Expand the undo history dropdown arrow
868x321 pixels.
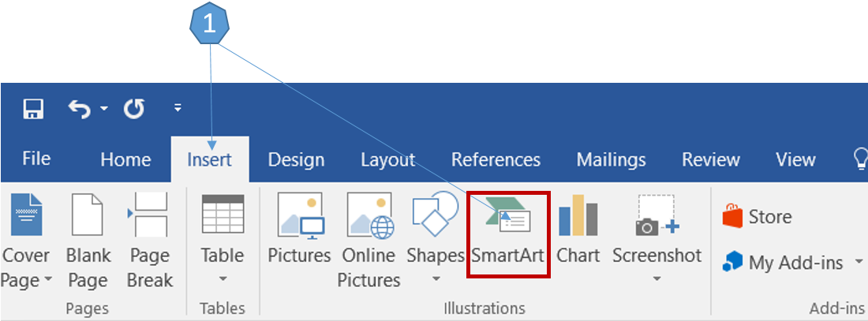click(x=104, y=109)
